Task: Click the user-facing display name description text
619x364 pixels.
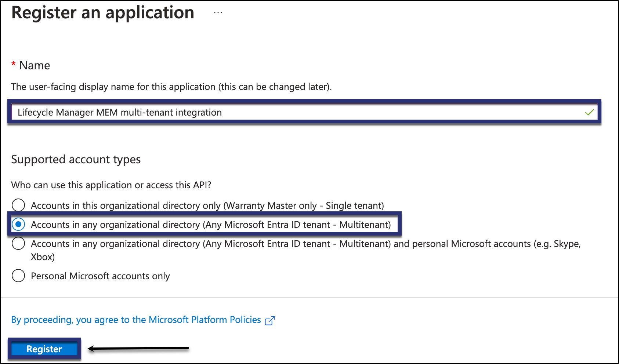Action: 171,87
